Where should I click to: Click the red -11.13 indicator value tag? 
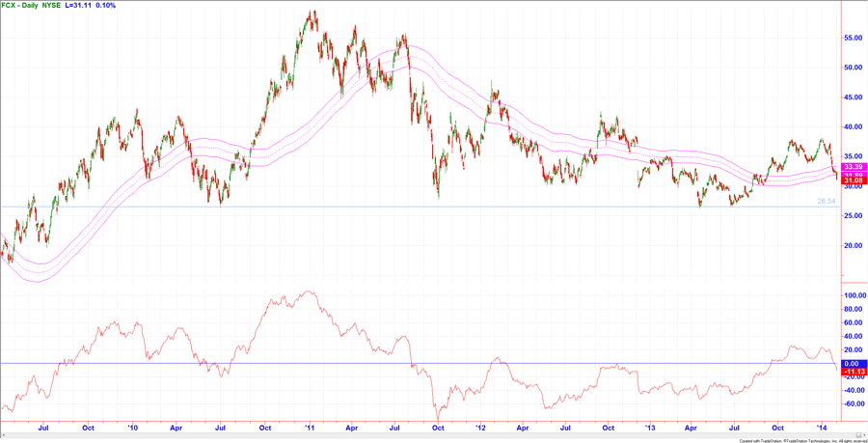[x=852, y=372]
